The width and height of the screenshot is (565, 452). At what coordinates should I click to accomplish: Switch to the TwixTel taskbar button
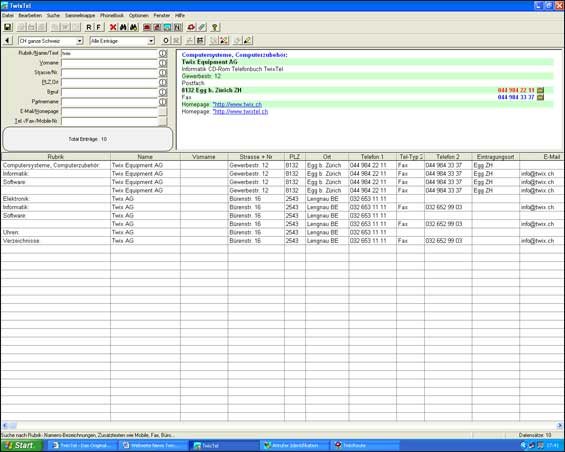coord(223,446)
